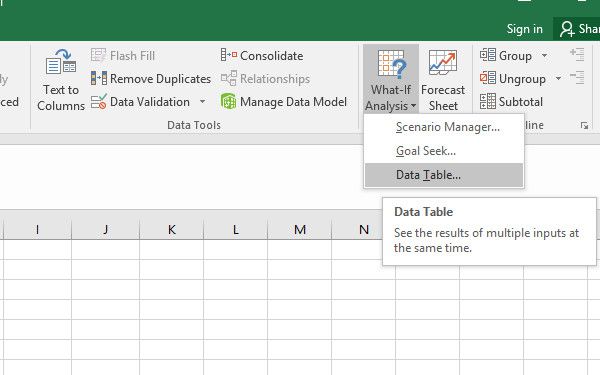Open Manage Data Model
The width and height of the screenshot is (600, 375).
point(284,102)
